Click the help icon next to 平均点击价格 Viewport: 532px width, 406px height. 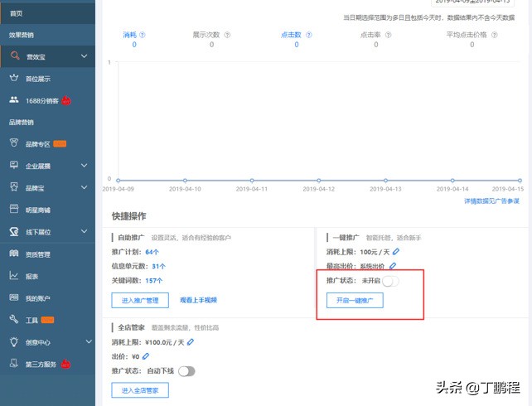[495, 35]
